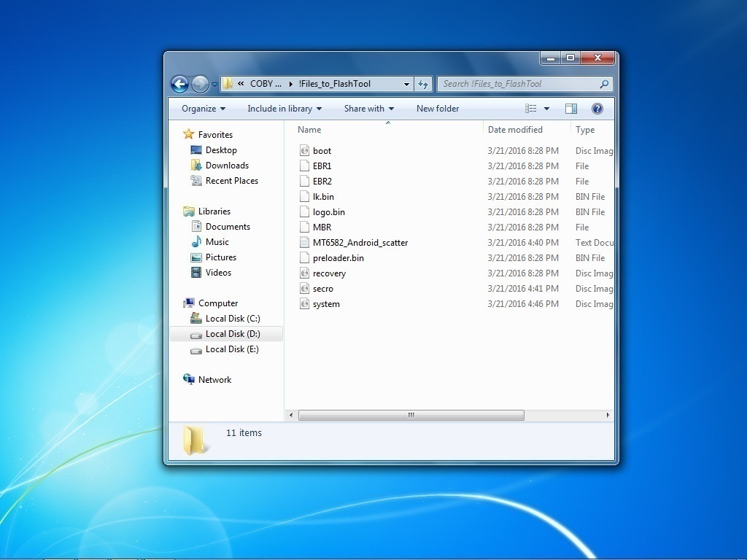Click the horizontal scrollbar left arrow

click(x=291, y=415)
